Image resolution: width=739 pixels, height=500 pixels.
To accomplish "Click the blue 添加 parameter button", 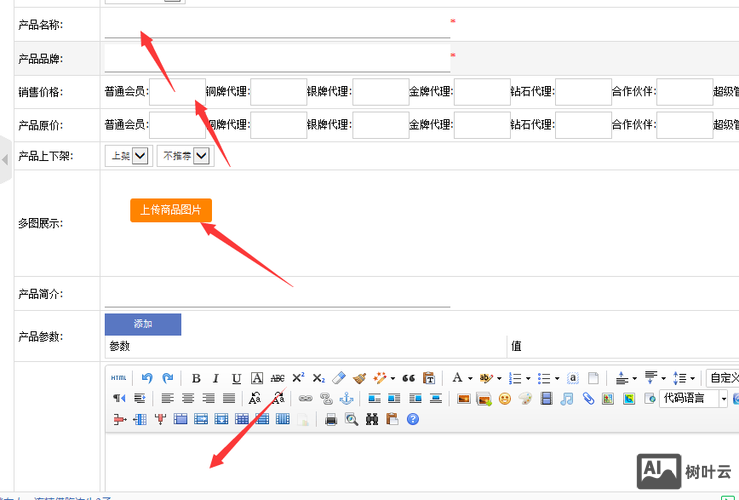I will [x=143, y=324].
